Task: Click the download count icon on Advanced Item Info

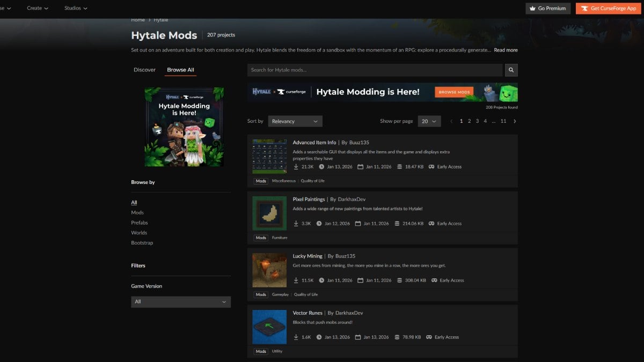Action: click(296, 166)
